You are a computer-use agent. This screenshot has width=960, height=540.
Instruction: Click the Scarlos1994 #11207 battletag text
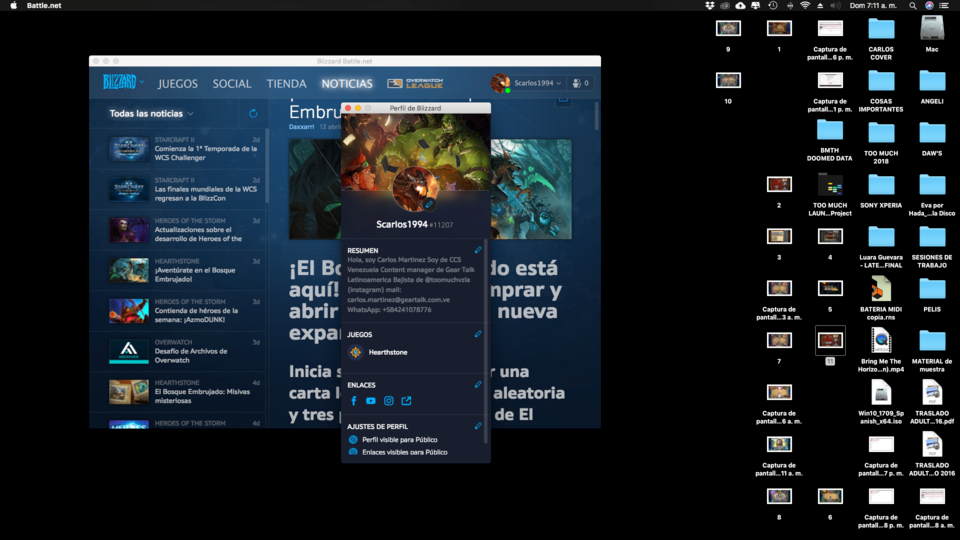coord(414,225)
